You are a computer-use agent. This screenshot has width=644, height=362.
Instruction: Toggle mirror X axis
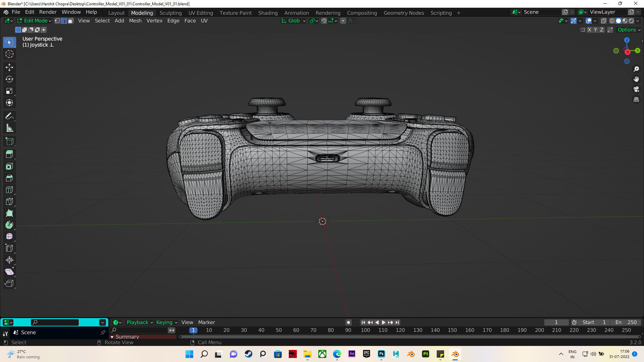tap(589, 30)
